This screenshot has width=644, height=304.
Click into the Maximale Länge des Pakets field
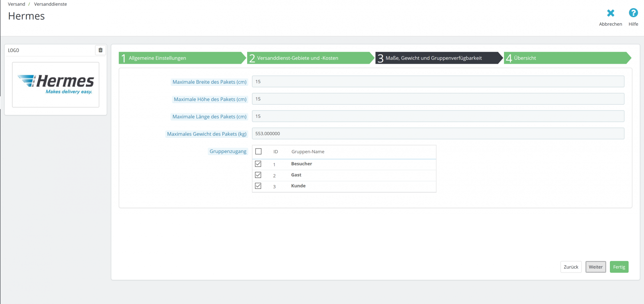[438, 116]
